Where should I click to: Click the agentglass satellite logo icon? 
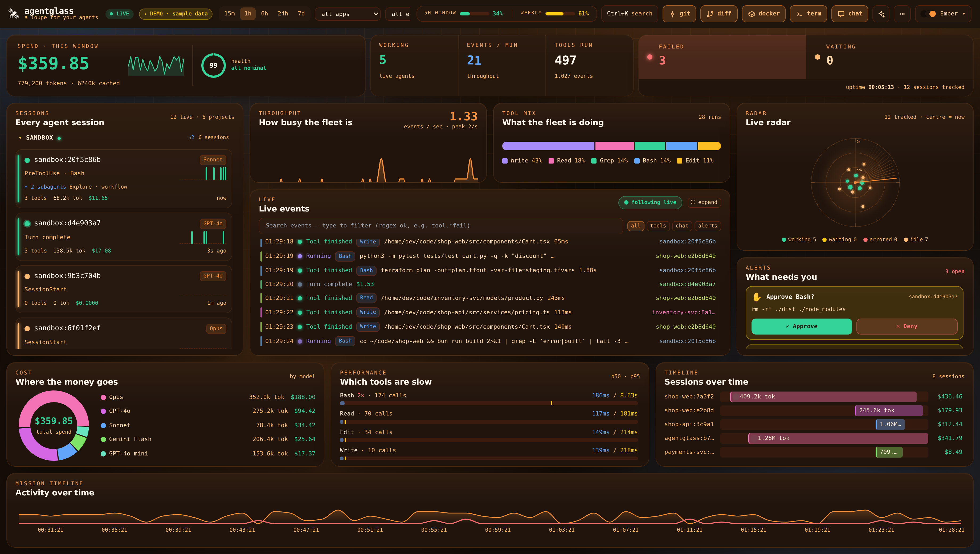pos(14,14)
